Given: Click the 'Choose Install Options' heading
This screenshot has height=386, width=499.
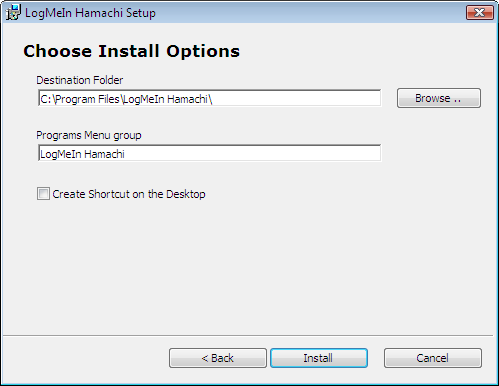Looking at the screenshot, I should (131, 51).
